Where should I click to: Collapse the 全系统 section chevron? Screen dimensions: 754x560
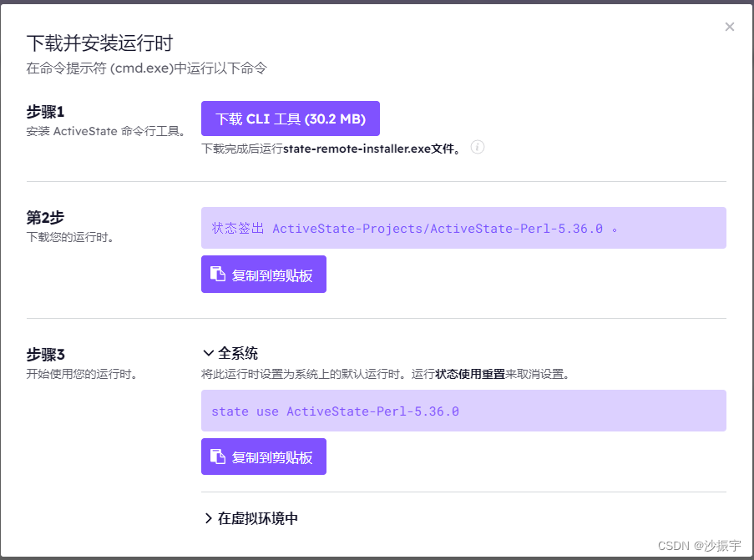pos(208,353)
